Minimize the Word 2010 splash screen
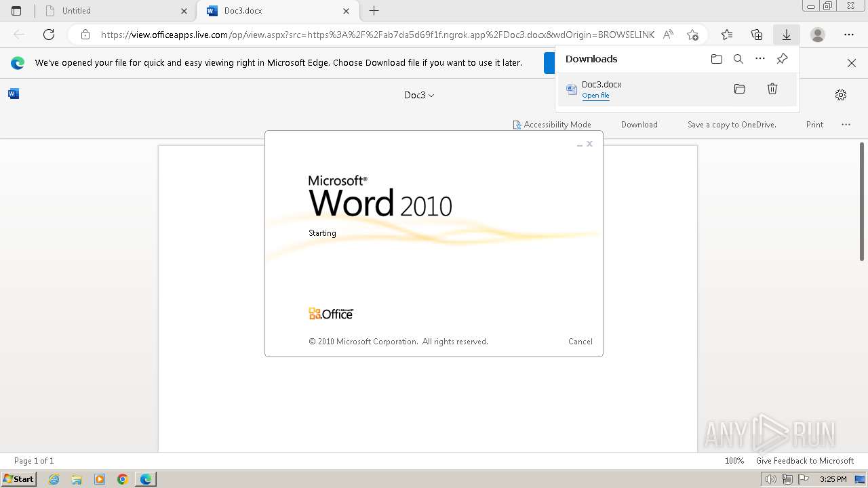This screenshot has width=868, height=488. (x=580, y=144)
